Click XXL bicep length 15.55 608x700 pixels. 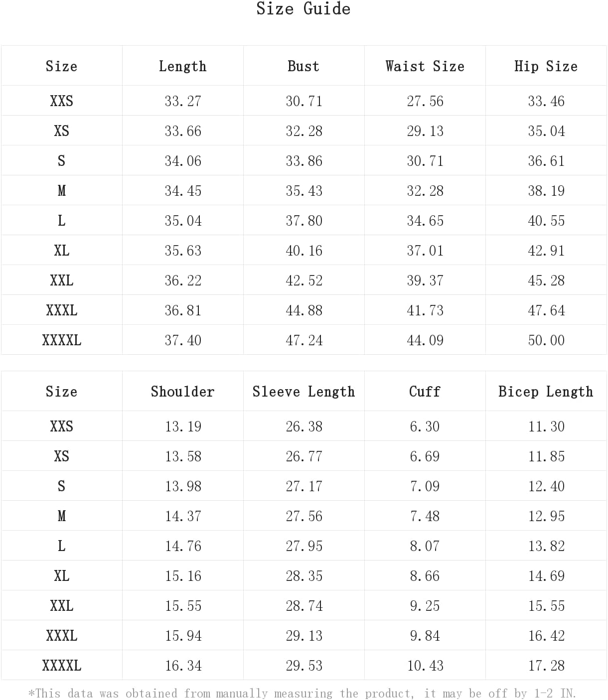546,606
